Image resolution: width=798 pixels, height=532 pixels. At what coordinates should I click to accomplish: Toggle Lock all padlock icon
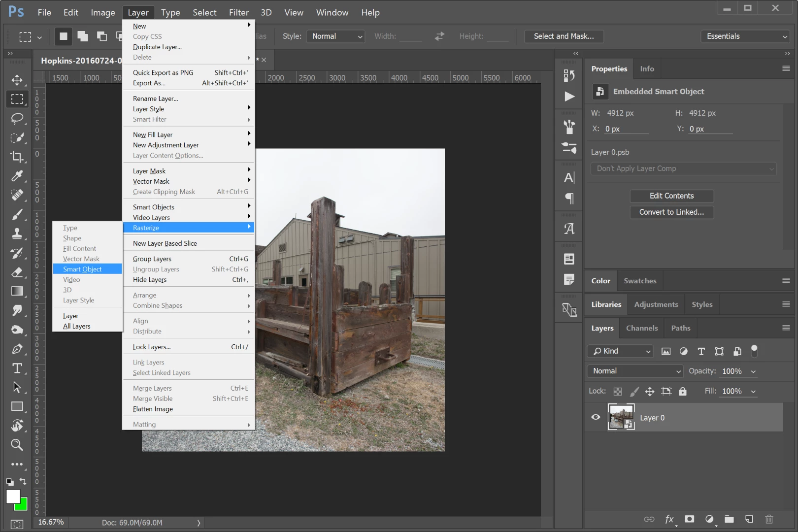682,391
